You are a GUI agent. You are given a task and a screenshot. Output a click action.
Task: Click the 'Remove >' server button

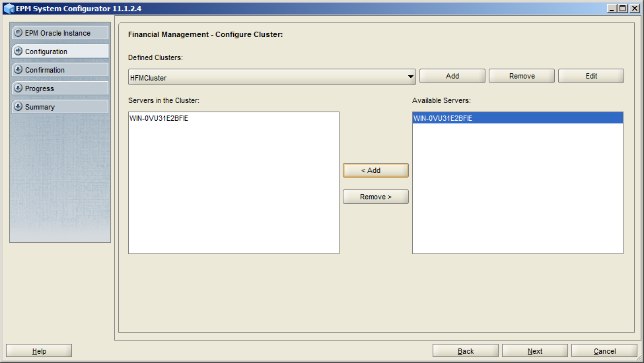point(376,197)
